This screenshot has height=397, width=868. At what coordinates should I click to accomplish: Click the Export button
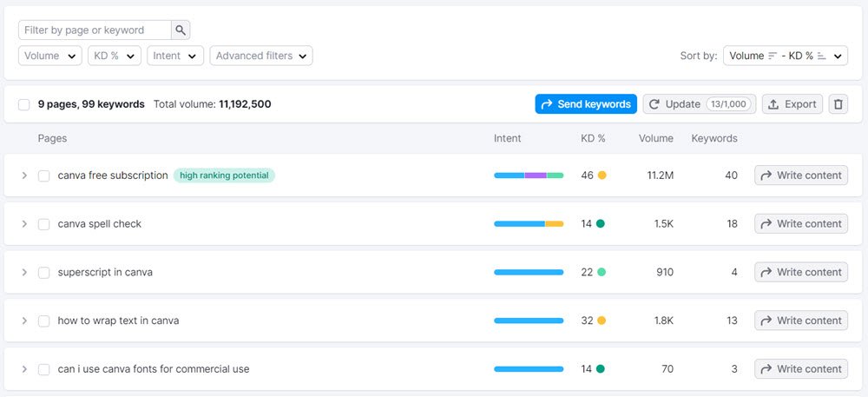(792, 104)
